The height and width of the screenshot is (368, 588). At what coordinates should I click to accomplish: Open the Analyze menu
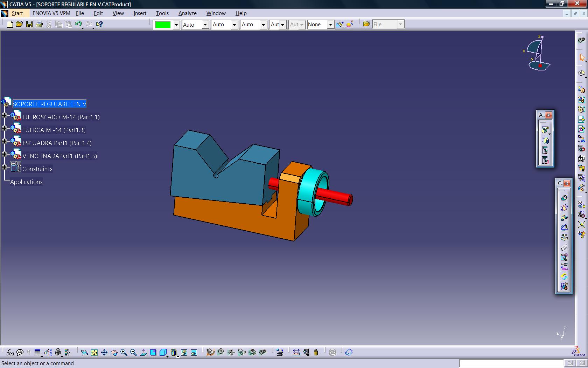[x=187, y=13]
